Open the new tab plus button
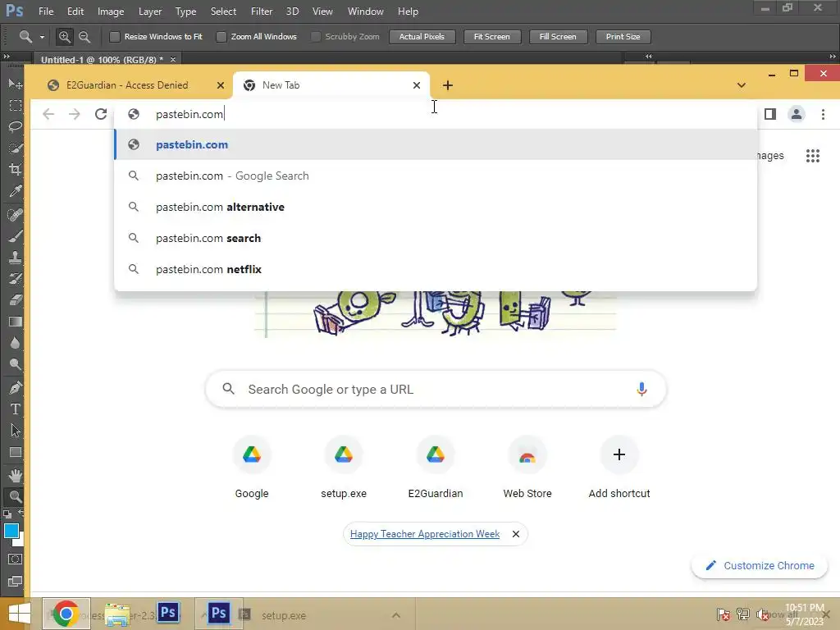The width and height of the screenshot is (840, 630). (x=447, y=85)
